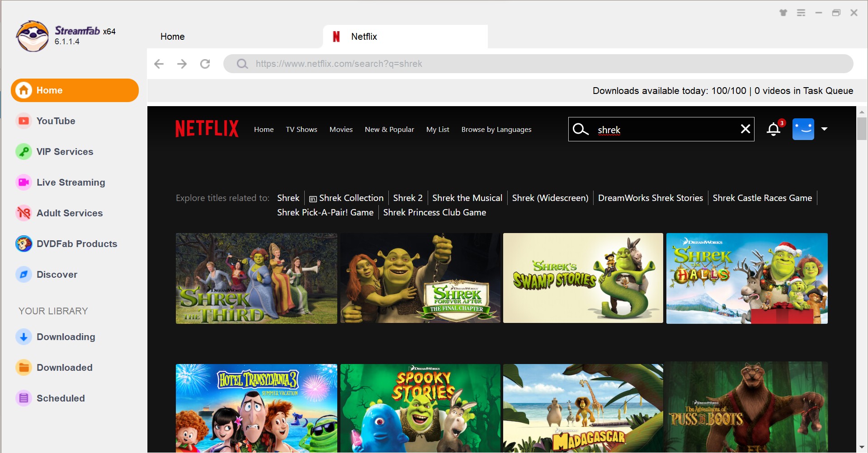The image size is (868, 453).
Task: Expand the Netflix profile dropdown arrow
Action: [x=825, y=129]
